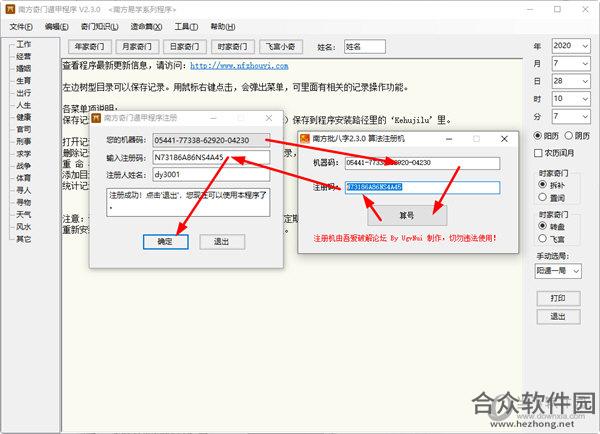Open the 文件(F) menu
Image resolution: width=600 pixels, height=434 pixels.
[21, 27]
